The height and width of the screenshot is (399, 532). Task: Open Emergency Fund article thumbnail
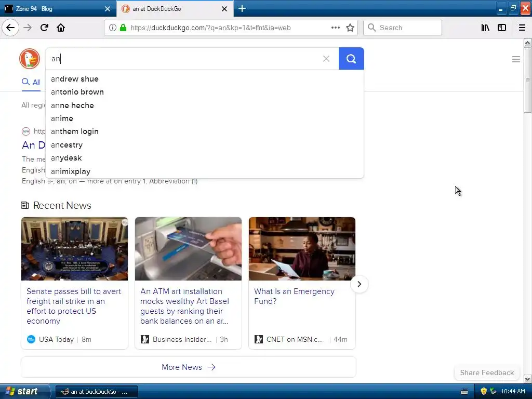[x=302, y=249]
